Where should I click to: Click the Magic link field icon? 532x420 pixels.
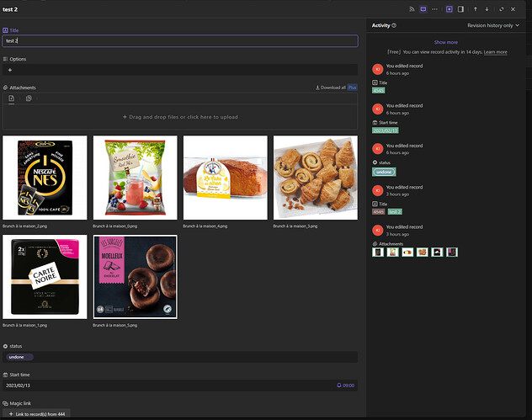(5, 403)
